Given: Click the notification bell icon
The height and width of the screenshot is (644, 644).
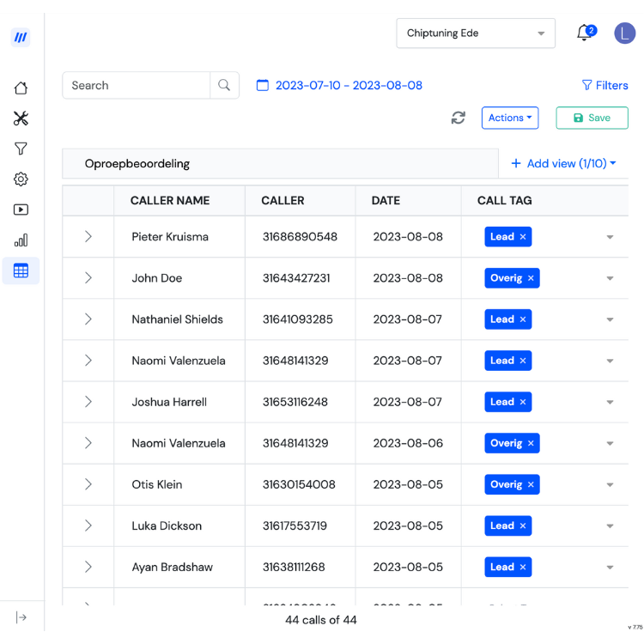Looking at the screenshot, I should tap(585, 33).
